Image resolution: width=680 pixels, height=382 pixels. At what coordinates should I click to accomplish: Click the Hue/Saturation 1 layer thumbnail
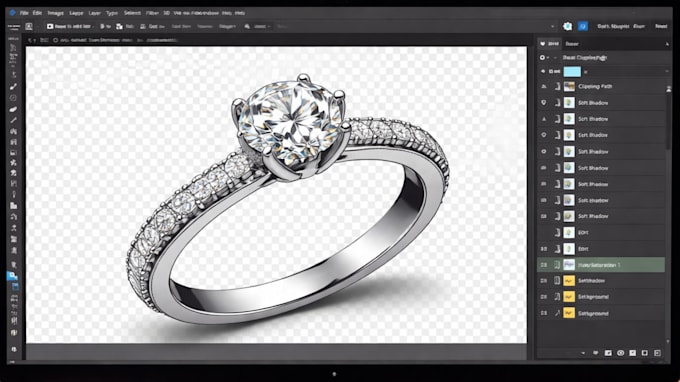click(x=569, y=265)
